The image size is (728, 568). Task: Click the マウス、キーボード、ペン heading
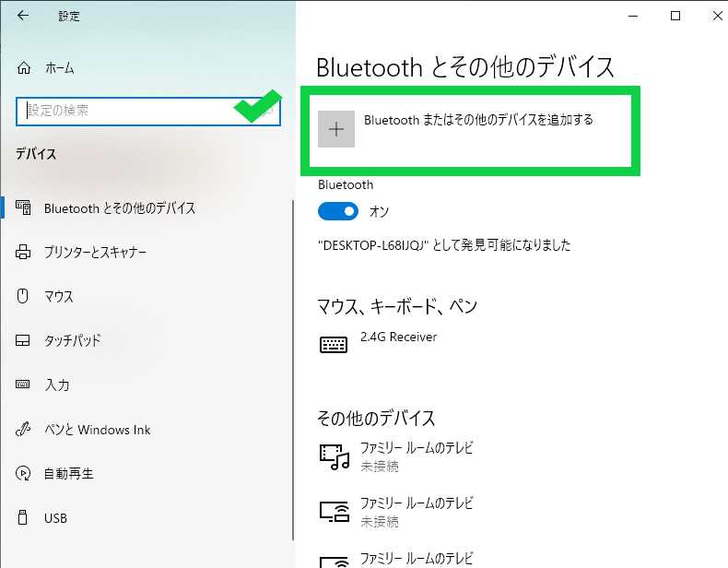397,306
